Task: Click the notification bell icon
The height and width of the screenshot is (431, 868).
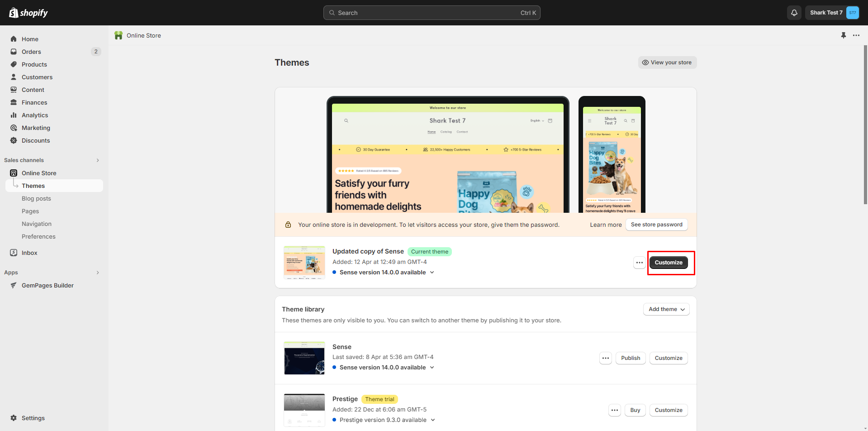Action: click(794, 12)
